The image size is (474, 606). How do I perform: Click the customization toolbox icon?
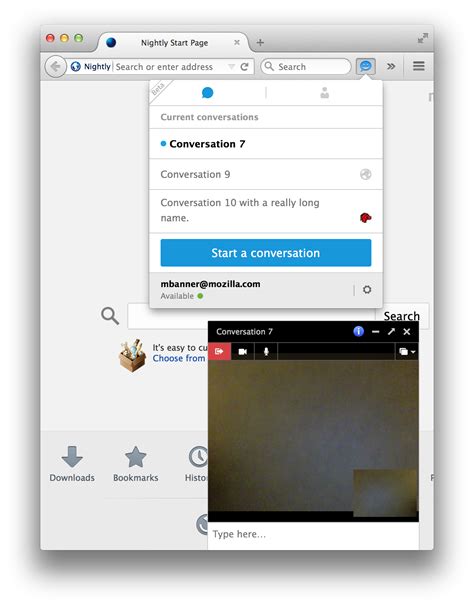pos(133,356)
